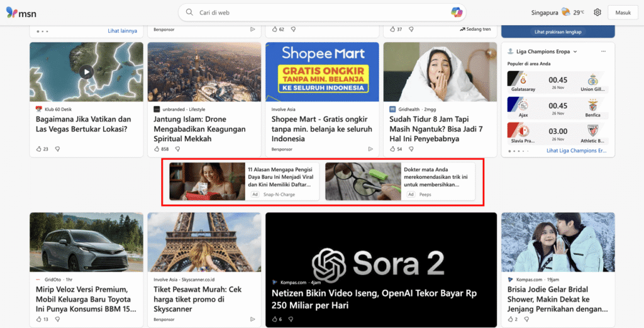Image resolution: width=644 pixels, height=328 pixels.
Task: Focus the Cari di web search field
Action: (323, 13)
